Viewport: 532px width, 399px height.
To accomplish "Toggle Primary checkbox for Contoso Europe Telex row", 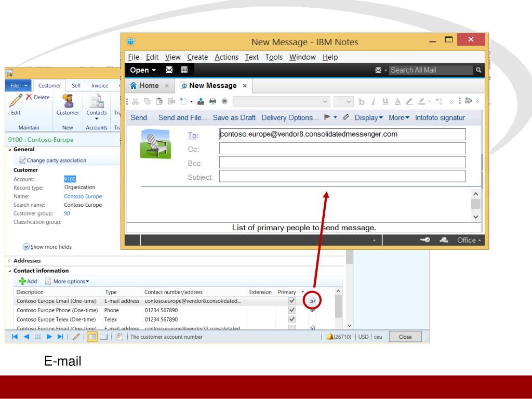I will (x=292, y=320).
